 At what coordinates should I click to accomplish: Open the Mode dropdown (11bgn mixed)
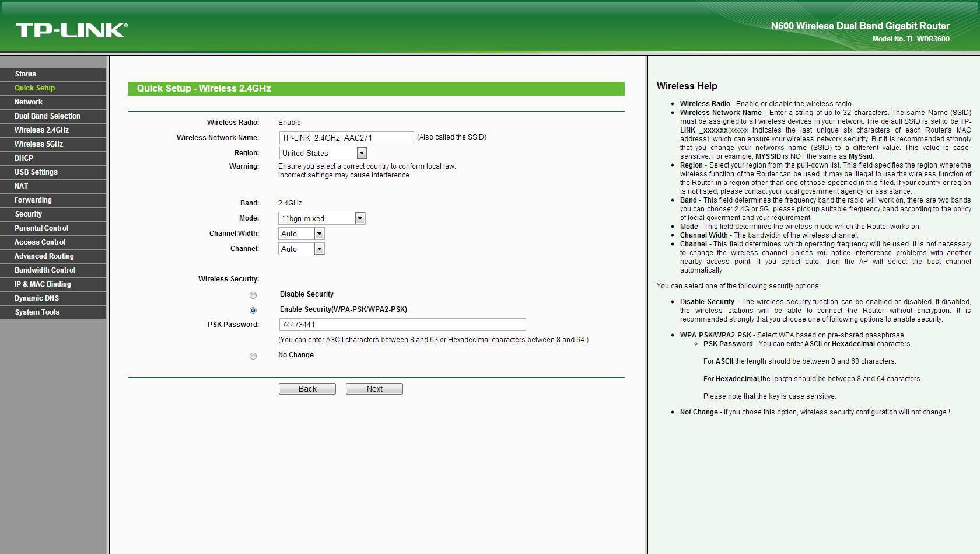[x=322, y=218]
